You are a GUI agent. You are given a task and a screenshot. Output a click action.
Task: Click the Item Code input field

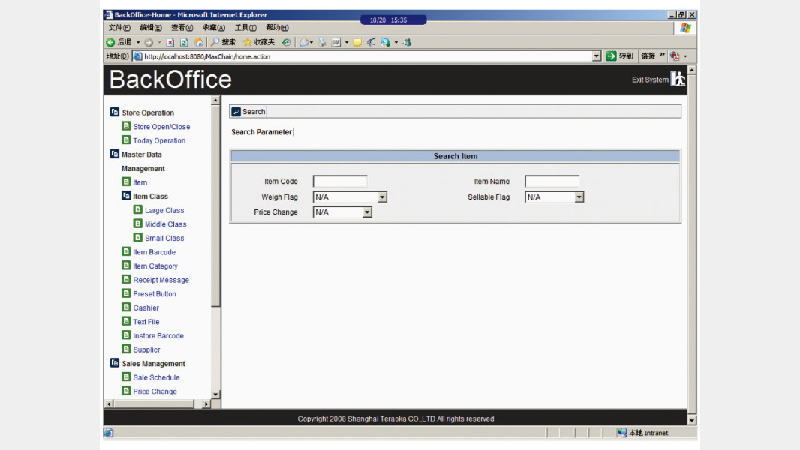[340, 182]
